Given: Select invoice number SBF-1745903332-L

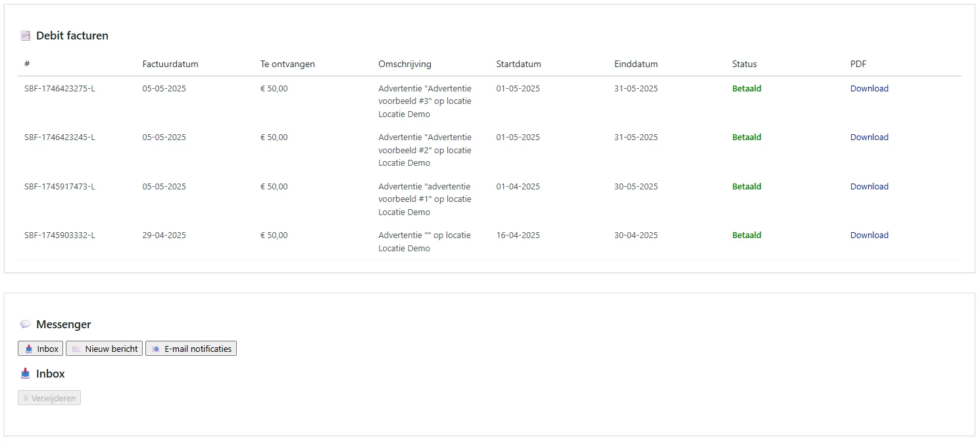Looking at the screenshot, I should point(60,235).
